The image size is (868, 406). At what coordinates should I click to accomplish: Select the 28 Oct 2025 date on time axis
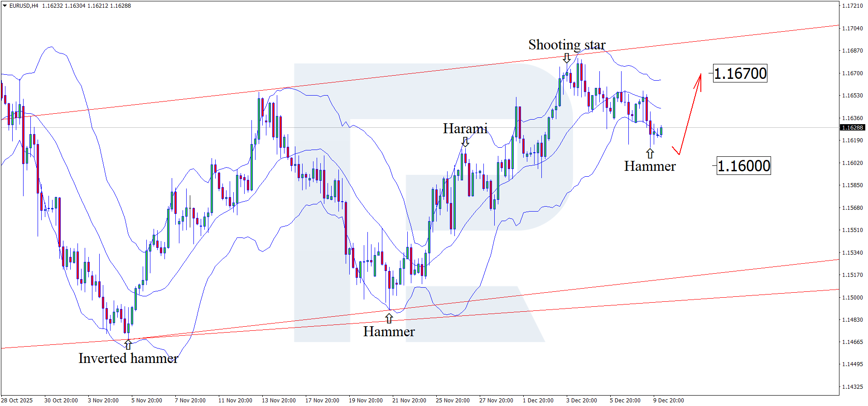coord(17,400)
